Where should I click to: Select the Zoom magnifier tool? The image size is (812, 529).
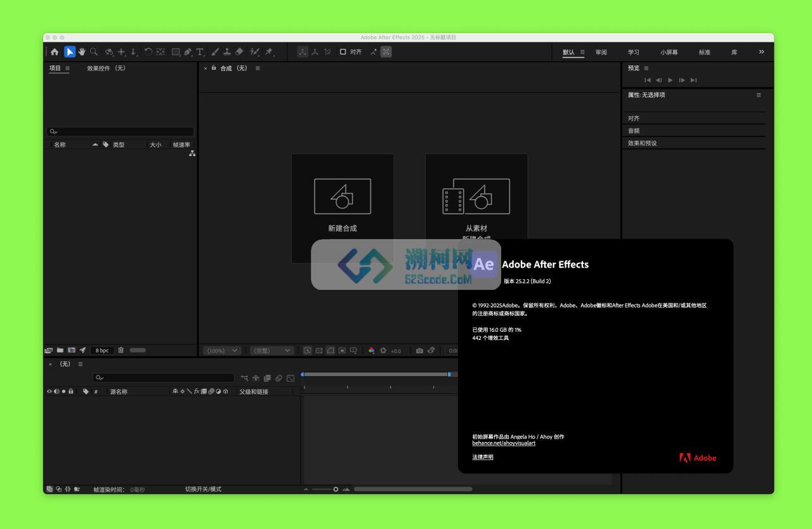94,52
